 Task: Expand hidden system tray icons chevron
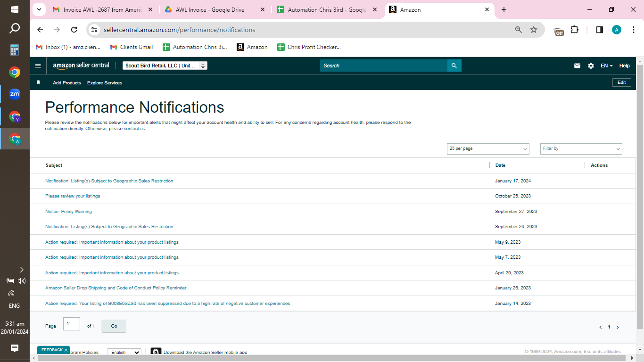click(21, 270)
